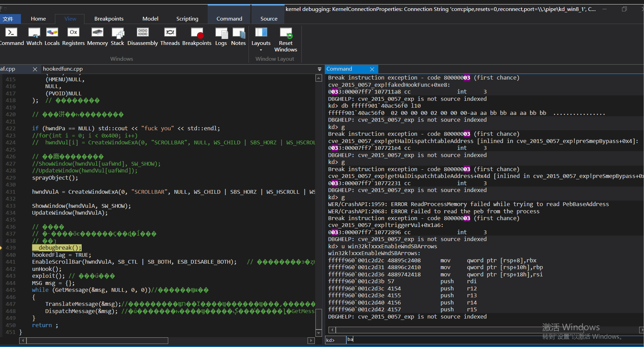Screen dimensions: 644x347
Task: Switch to the View ribbon tab
Action: [x=70, y=19]
